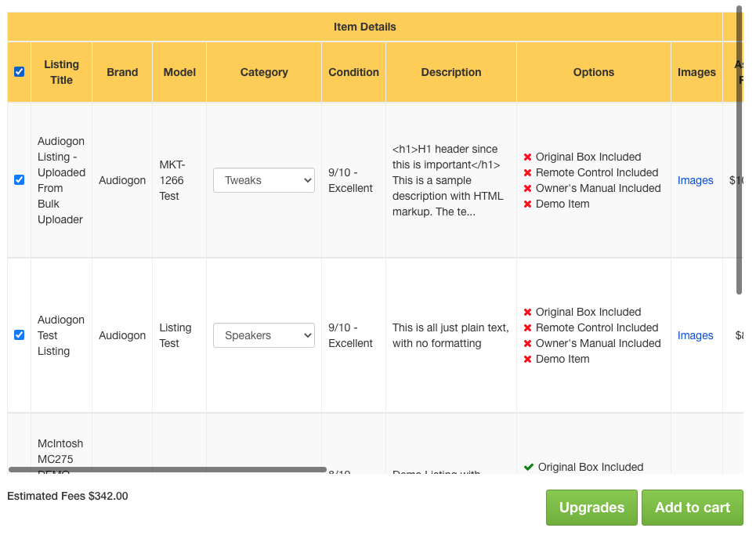Open the Tweaks category dropdown
The image size is (756, 535).
[264, 180]
